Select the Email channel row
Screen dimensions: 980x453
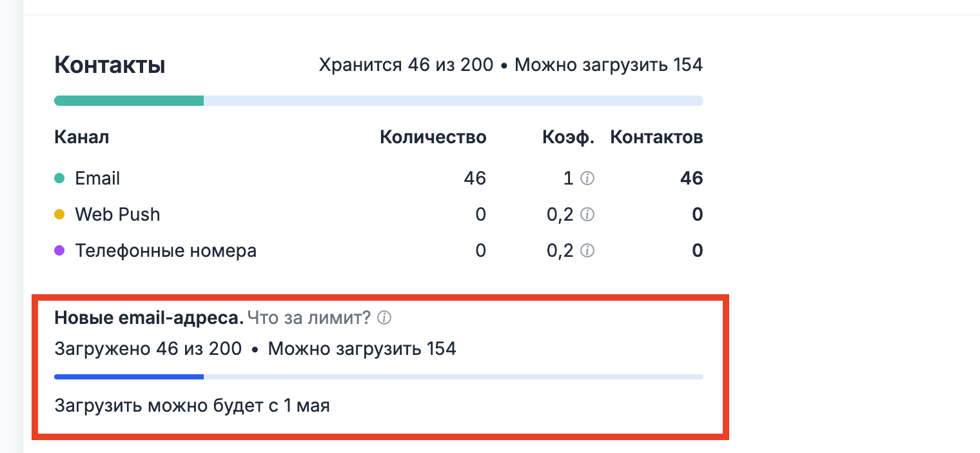point(97,178)
